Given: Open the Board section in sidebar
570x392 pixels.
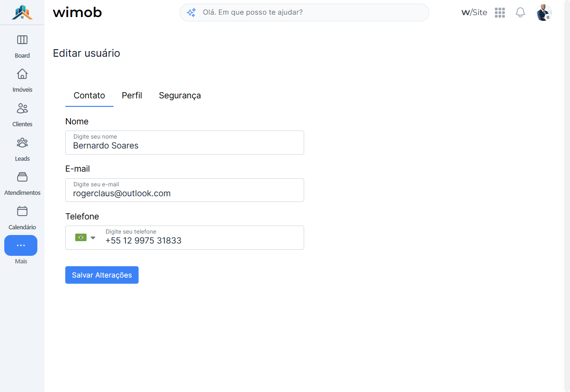Looking at the screenshot, I should pos(22,46).
